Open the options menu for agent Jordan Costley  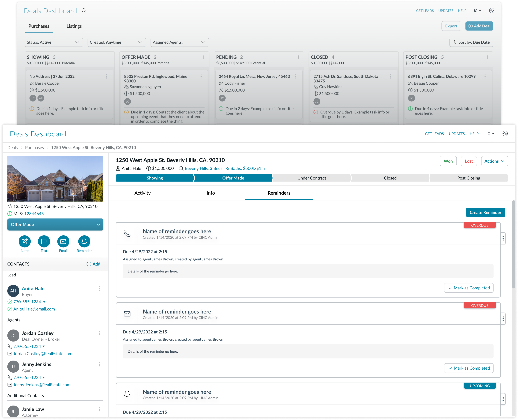click(100, 333)
